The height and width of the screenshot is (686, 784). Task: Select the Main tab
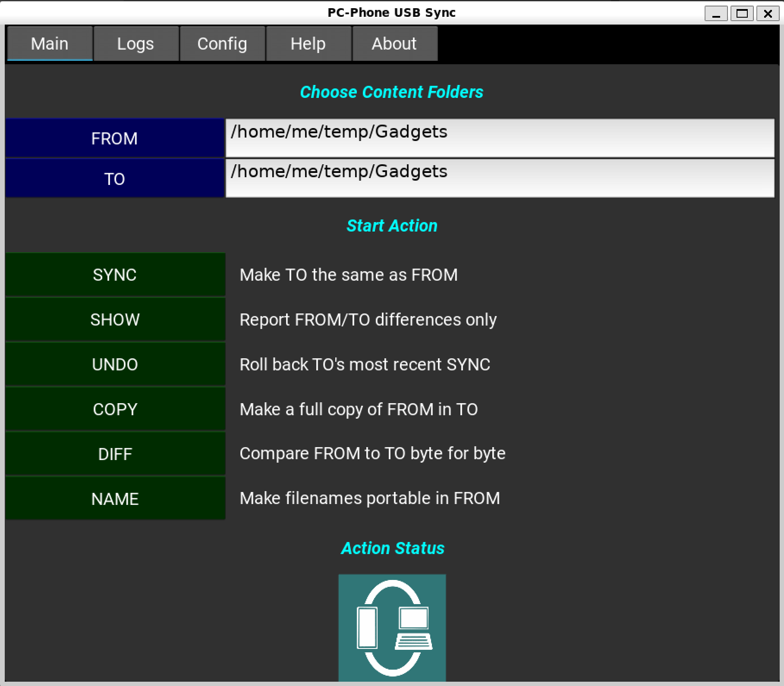(50, 44)
